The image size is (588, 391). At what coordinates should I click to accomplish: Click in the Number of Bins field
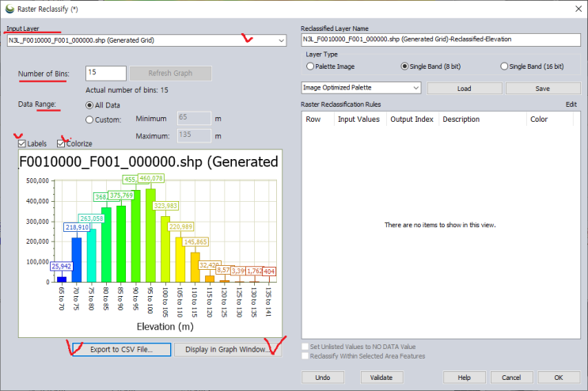tap(105, 73)
